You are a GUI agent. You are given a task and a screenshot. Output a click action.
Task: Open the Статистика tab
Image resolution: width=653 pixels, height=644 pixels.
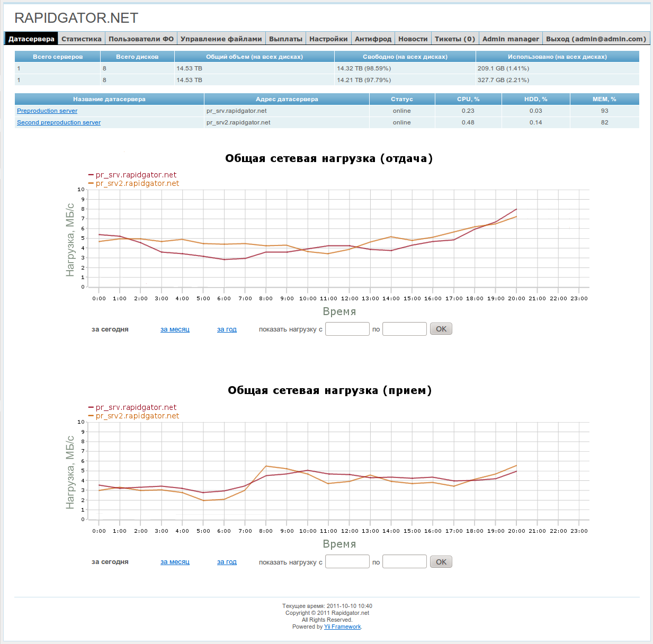tap(81, 39)
